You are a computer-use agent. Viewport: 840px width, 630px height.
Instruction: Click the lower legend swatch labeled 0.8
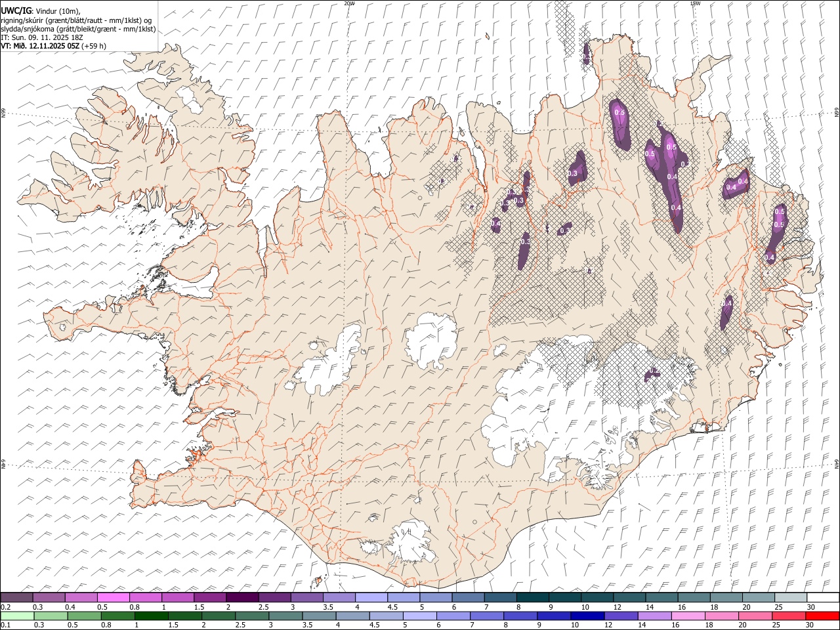(117, 616)
